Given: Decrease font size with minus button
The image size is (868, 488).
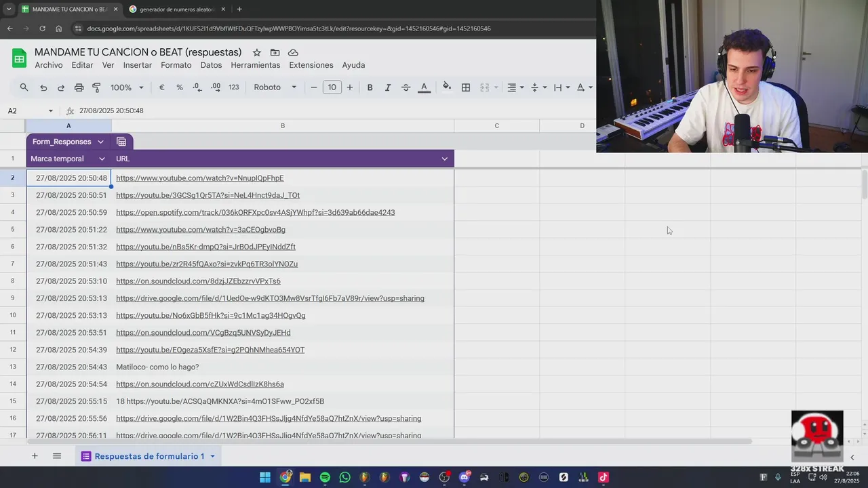Looking at the screenshot, I should tap(313, 87).
